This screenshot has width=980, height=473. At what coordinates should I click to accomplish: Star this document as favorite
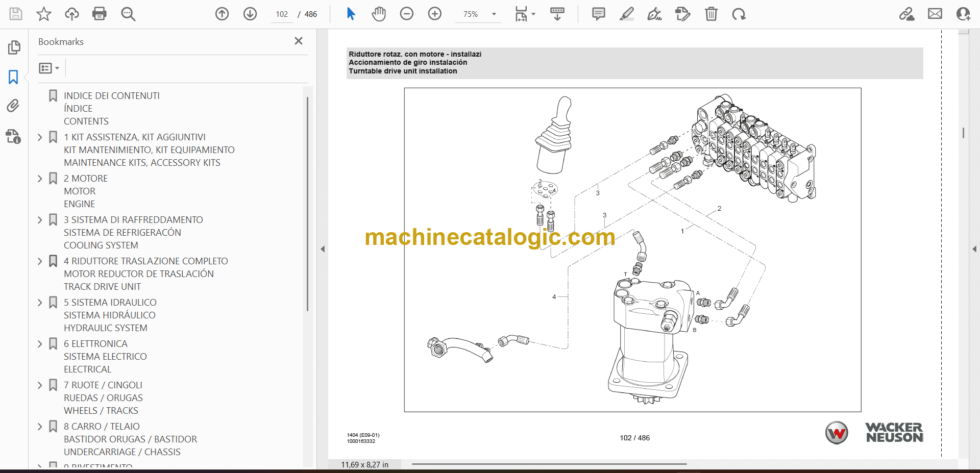(x=44, y=14)
